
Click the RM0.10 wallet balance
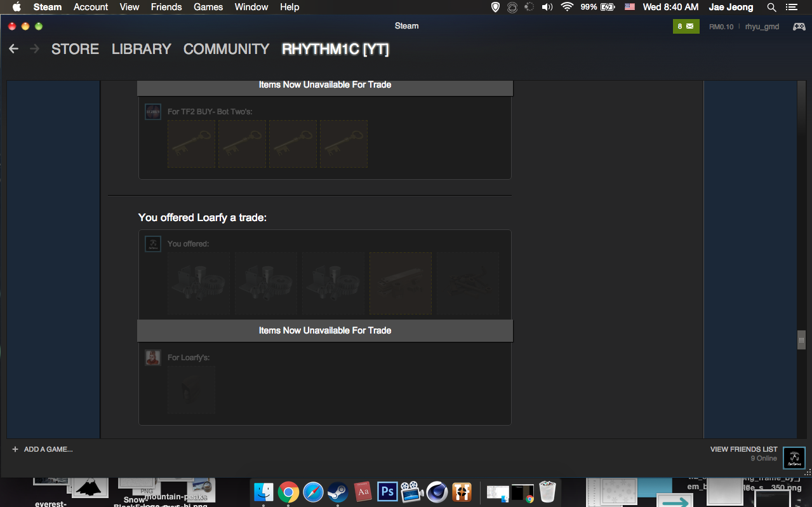coord(721,27)
